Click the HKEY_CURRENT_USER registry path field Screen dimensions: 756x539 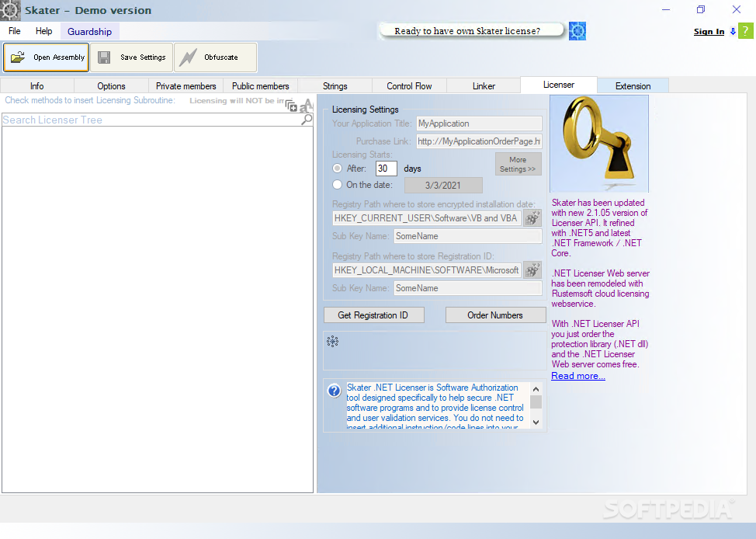[x=427, y=218]
